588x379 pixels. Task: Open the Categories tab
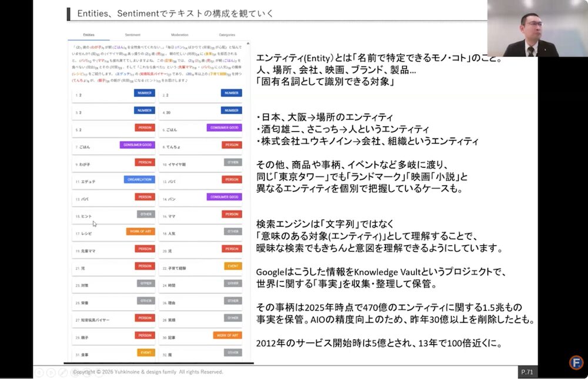pos(226,35)
